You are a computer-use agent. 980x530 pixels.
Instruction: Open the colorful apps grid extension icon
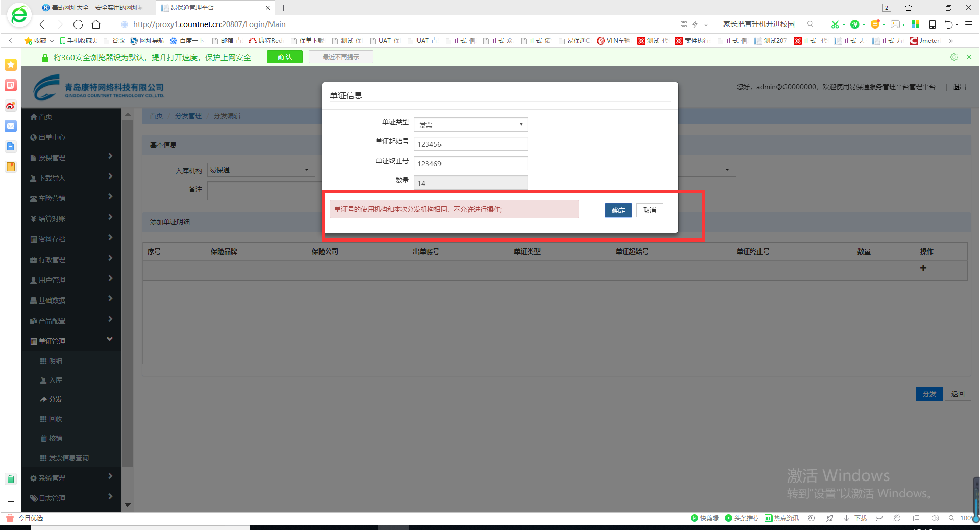tap(916, 24)
